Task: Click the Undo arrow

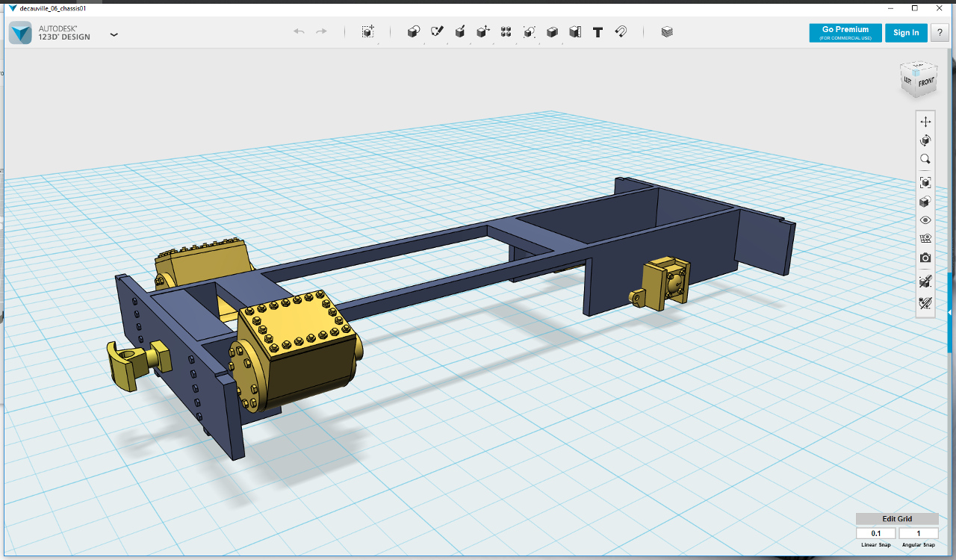Action: click(299, 31)
